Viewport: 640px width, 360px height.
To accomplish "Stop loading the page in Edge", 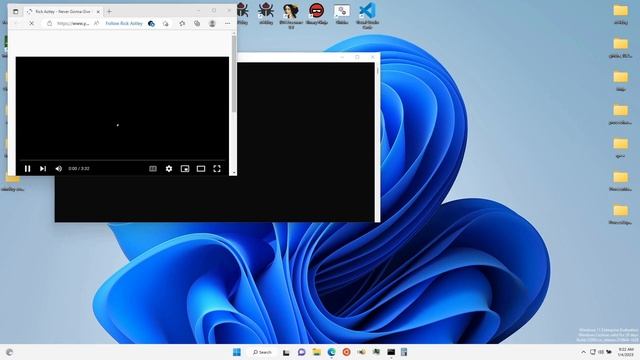I will [31, 24].
